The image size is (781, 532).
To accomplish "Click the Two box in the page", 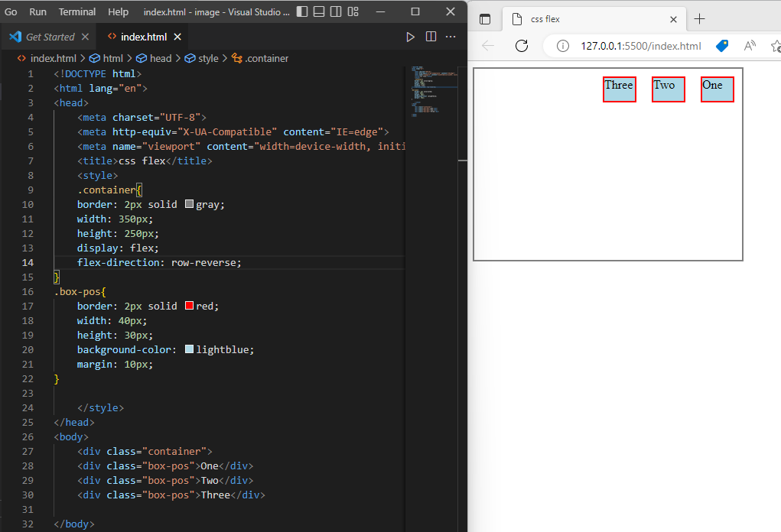I will 669,89.
